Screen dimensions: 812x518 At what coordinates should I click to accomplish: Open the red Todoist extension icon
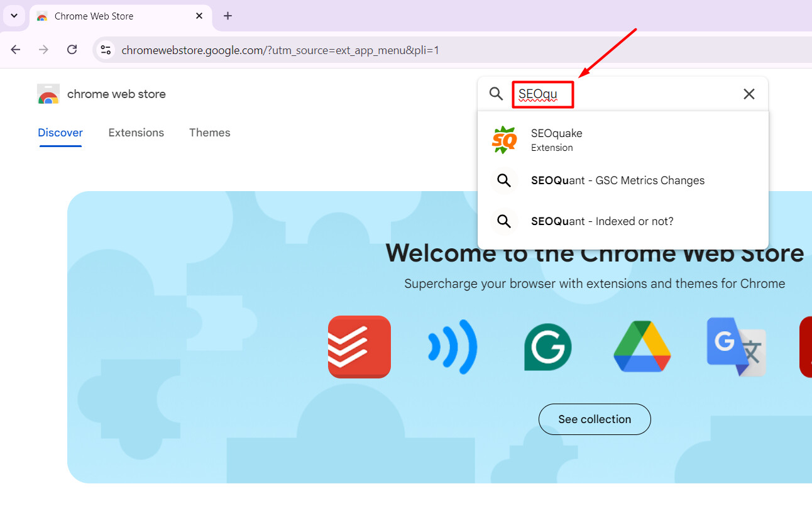pos(359,347)
